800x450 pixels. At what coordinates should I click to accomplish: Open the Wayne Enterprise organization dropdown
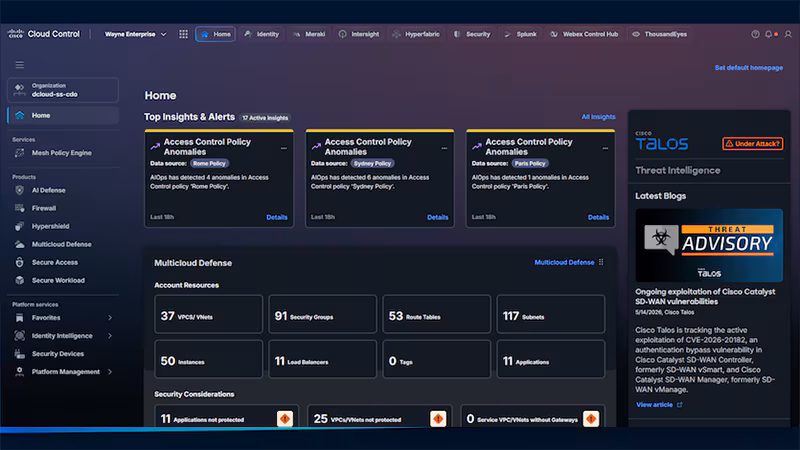pyautogui.click(x=136, y=34)
